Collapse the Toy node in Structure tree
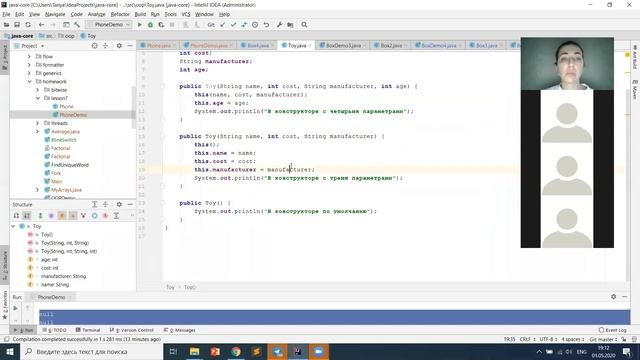 point(13,226)
